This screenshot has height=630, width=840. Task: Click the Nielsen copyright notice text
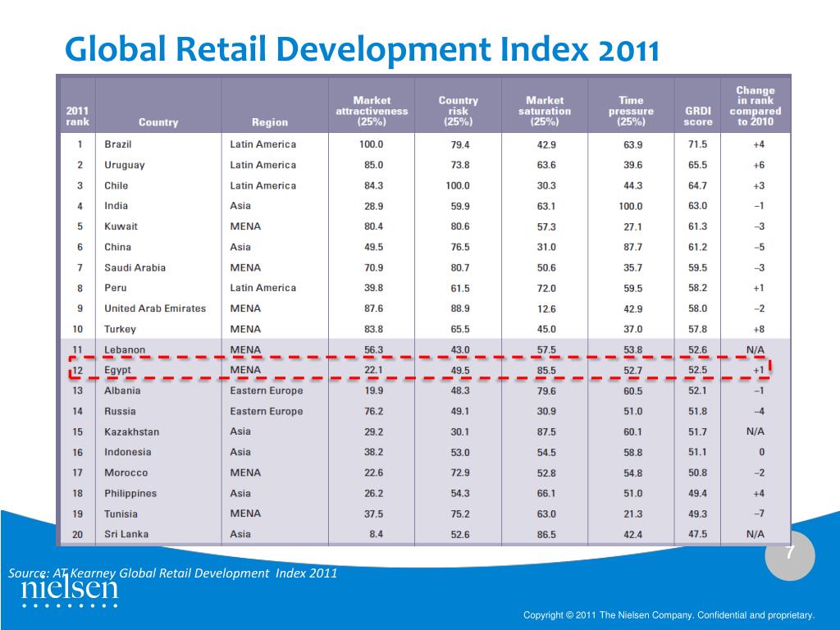tap(669, 615)
